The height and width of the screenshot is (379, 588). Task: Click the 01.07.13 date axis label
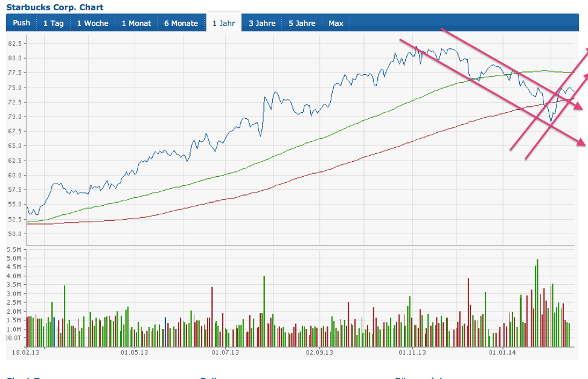[x=225, y=352]
